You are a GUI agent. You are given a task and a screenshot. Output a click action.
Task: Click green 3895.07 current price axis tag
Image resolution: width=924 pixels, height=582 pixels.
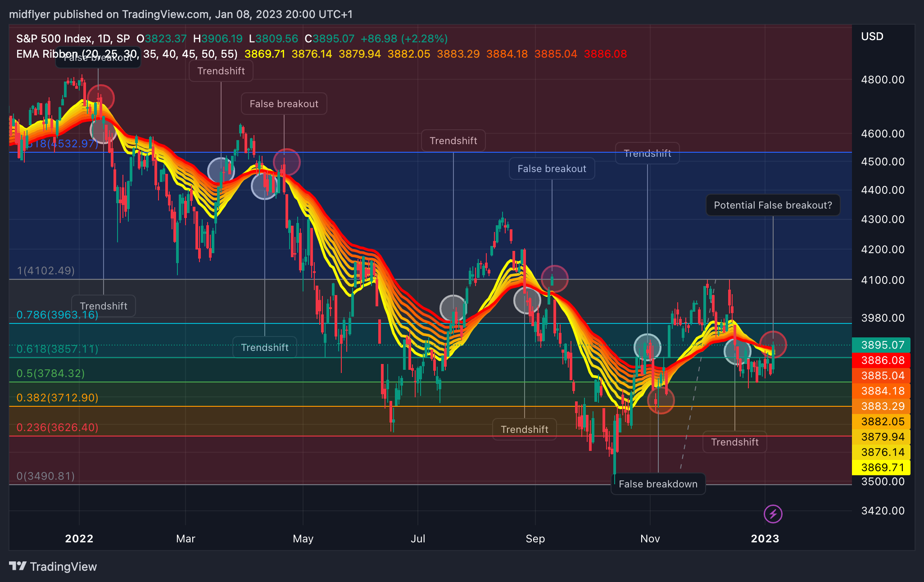tap(881, 345)
